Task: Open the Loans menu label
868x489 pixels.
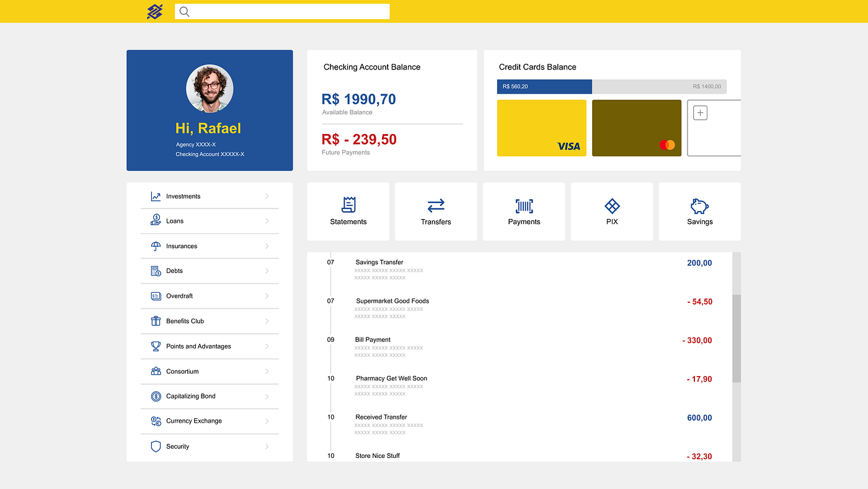Action: (175, 221)
